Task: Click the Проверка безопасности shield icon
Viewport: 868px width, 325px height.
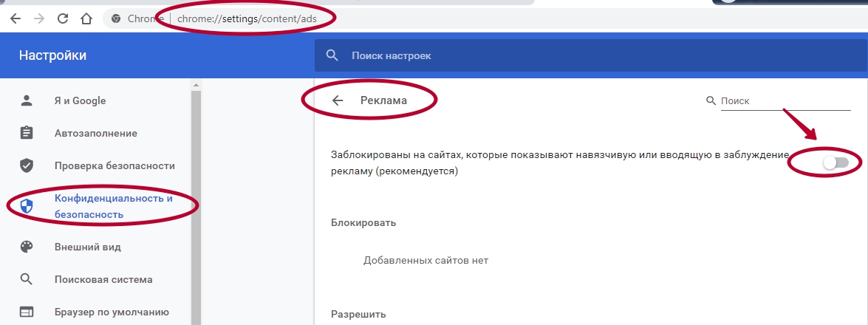Action: click(27, 165)
